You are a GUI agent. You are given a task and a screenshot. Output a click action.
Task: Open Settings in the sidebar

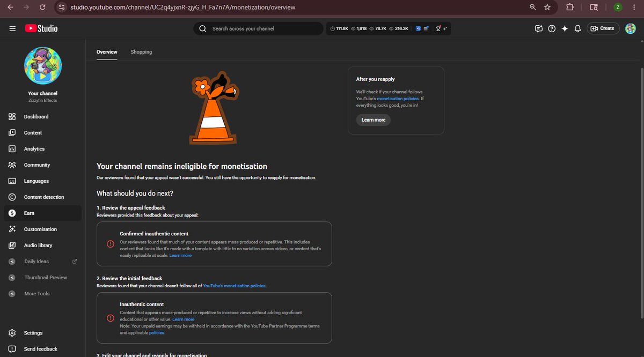click(x=42, y=333)
